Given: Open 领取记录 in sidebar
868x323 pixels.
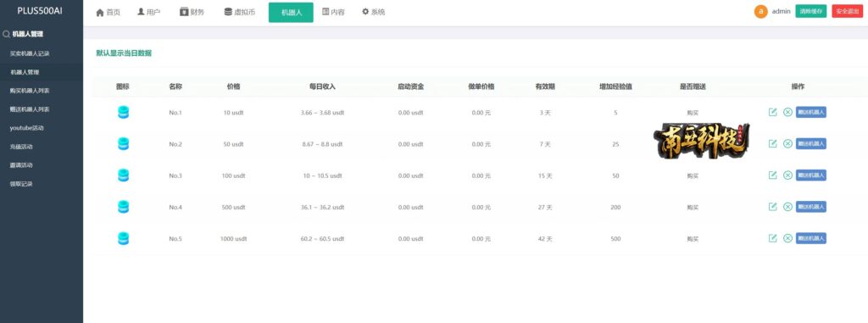Looking at the screenshot, I should tap(21, 184).
